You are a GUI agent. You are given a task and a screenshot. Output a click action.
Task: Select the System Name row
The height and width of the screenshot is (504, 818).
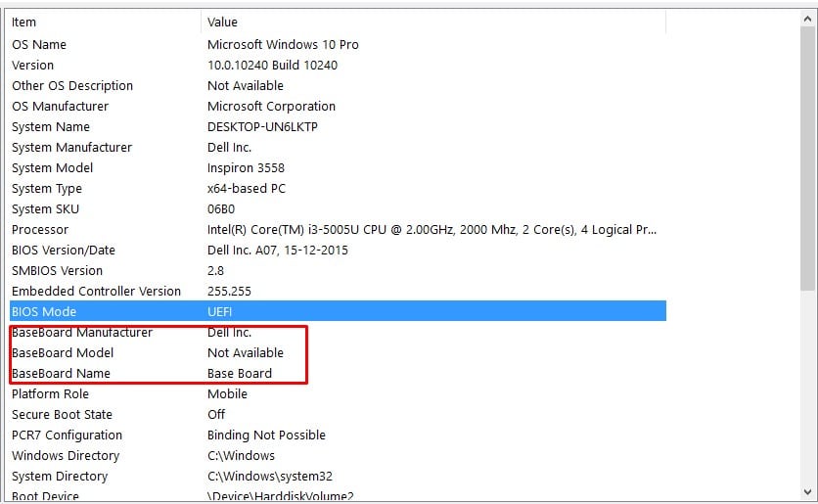click(338, 127)
